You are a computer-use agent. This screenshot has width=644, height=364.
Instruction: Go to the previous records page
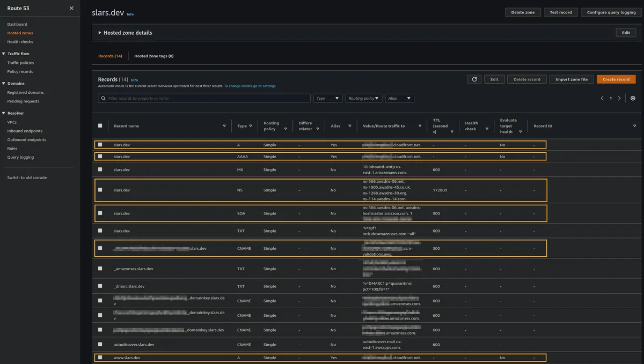(x=602, y=99)
